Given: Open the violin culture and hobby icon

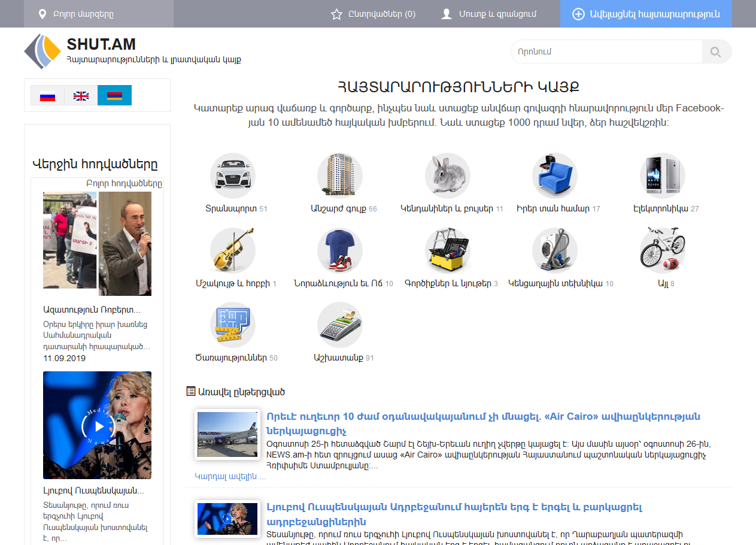Looking at the screenshot, I should tap(232, 250).
